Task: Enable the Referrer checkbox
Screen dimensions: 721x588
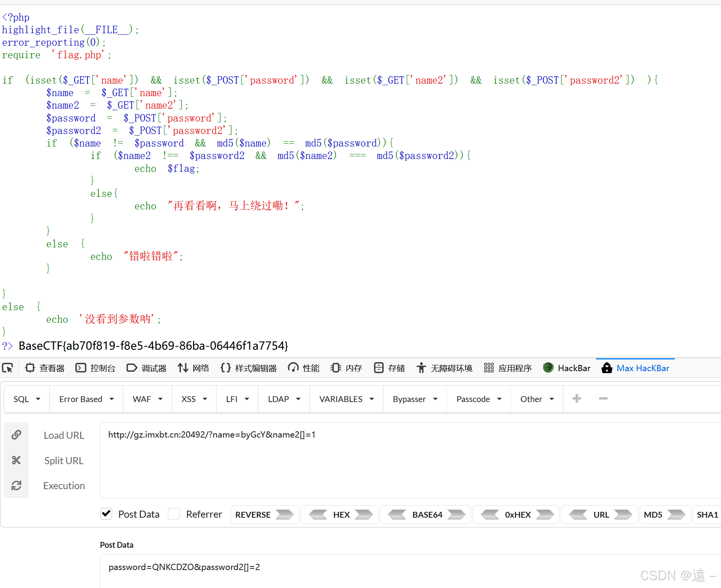Action: [174, 514]
